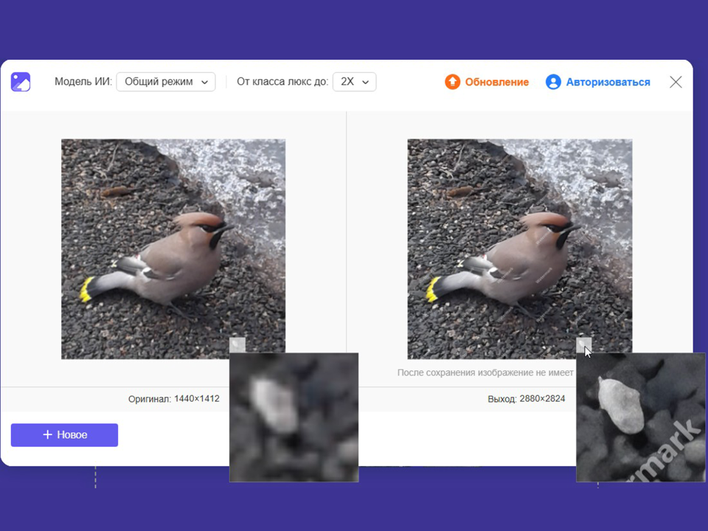The width and height of the screenshot is (708, 531).
Task: Click the image upscaler app logo
Action: pyautogui.click(x=20, y=82)
